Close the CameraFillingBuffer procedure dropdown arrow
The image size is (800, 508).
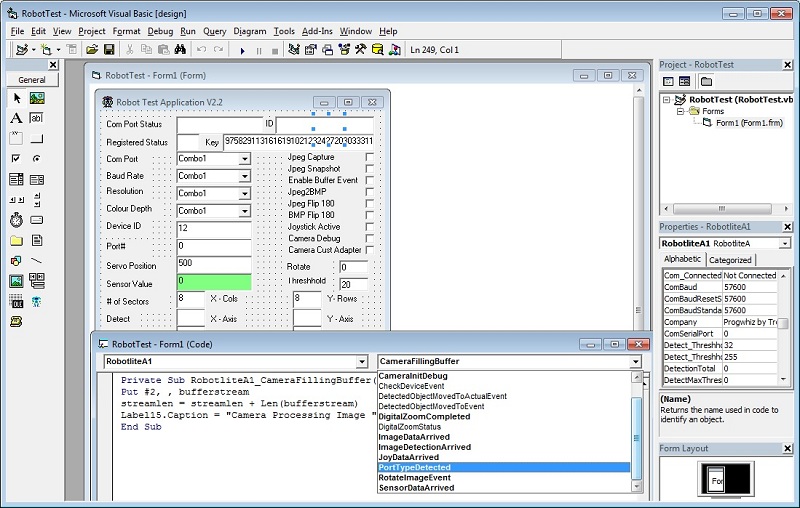coord(635,362)
